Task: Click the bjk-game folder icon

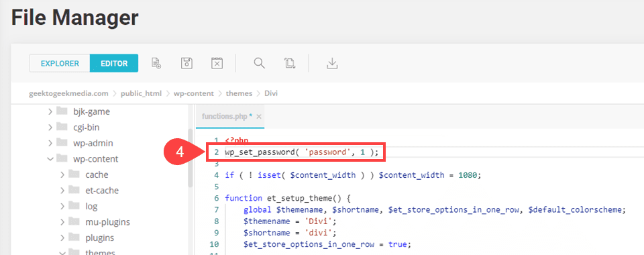Action: click(x=62, y=111)
